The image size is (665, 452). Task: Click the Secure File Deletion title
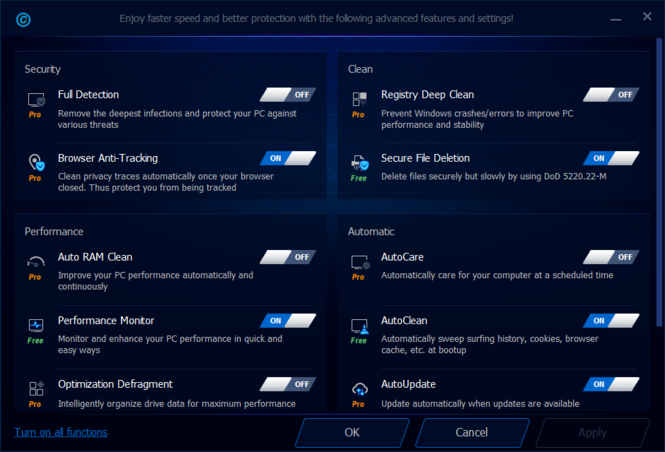[425, 158]
